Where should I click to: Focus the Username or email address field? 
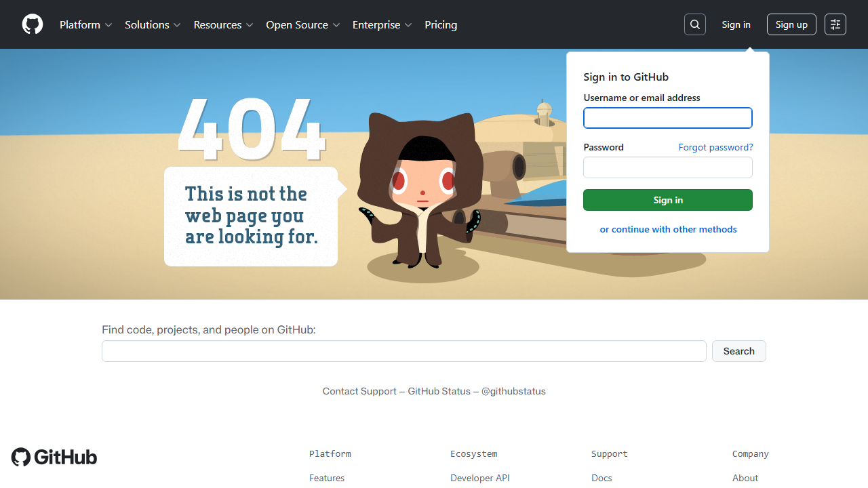point(668,118)
